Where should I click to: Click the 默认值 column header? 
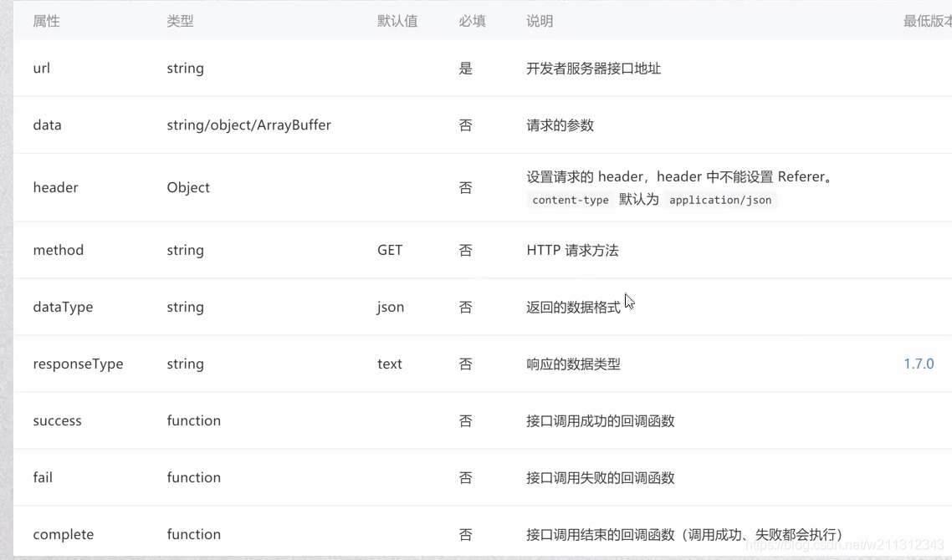tap(397, 21)
